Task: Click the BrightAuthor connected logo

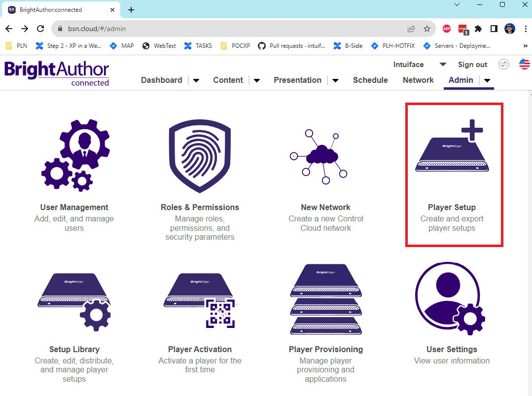Action: [x=57, y=73]
